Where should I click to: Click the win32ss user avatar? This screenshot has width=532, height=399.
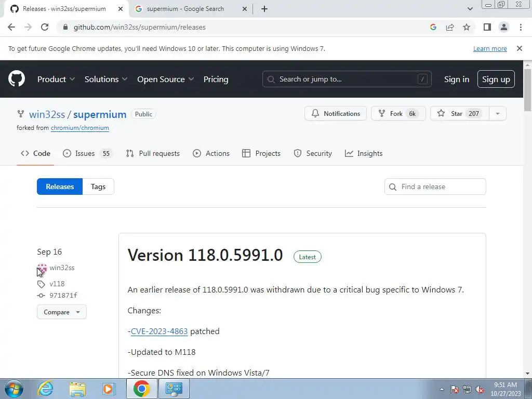[x=42, y=268]
